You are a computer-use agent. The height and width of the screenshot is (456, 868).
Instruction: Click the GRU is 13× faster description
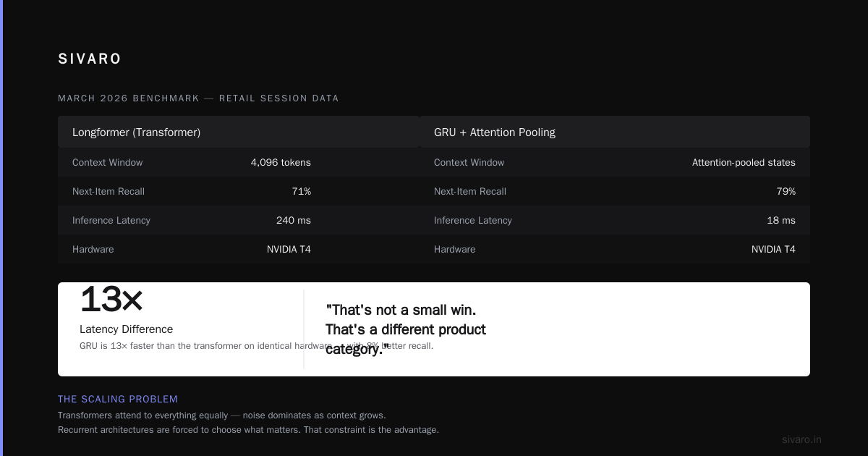pyautogui.click(x=256, y=346)
